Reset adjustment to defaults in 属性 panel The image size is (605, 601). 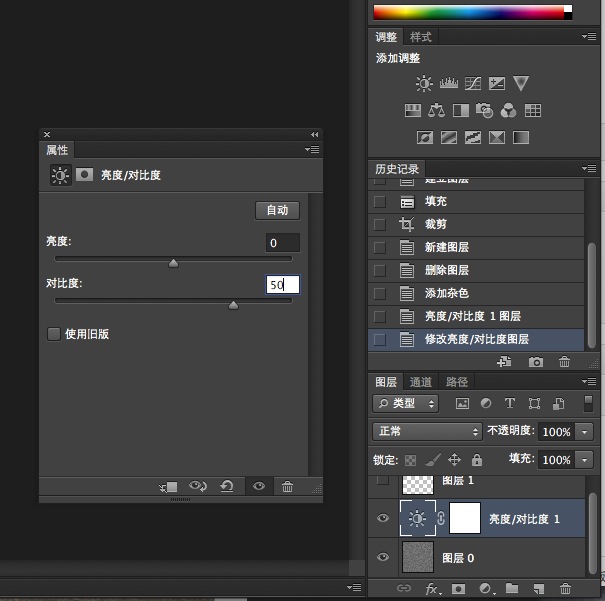[227, 486]
